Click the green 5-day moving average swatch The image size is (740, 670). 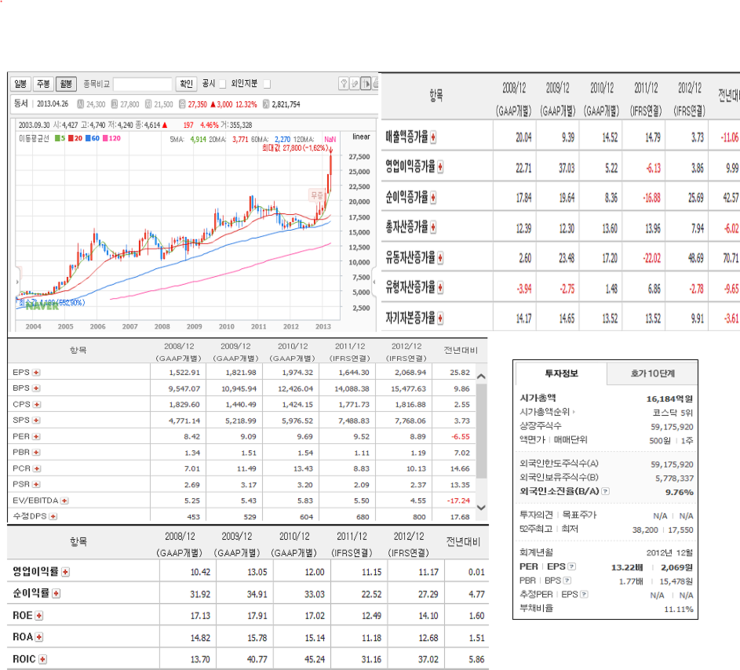click(x=60, y=138)
